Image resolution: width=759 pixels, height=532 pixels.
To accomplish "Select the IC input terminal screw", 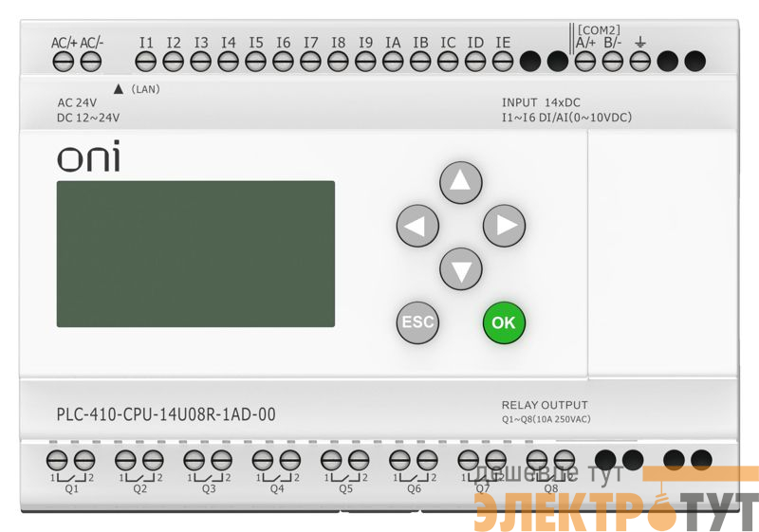I will point(448,62).
